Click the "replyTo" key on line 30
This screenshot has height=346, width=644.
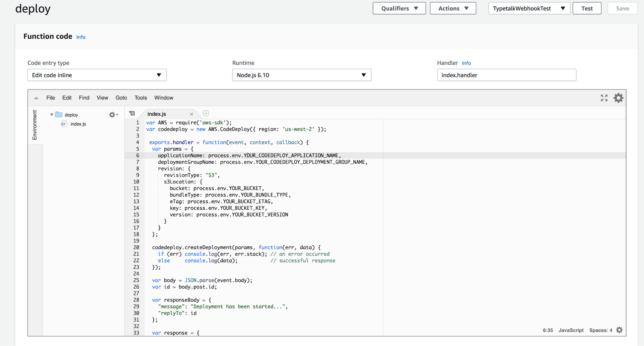click(171, 313)
